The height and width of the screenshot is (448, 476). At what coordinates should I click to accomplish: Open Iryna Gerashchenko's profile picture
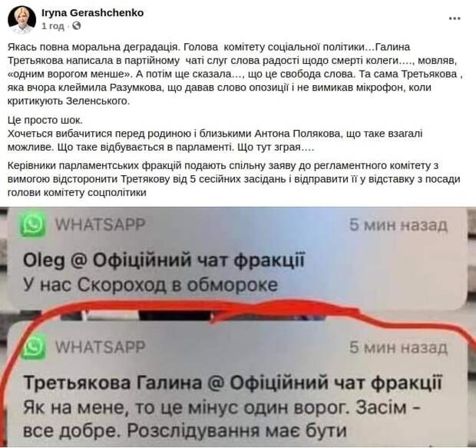coord(21,19)
